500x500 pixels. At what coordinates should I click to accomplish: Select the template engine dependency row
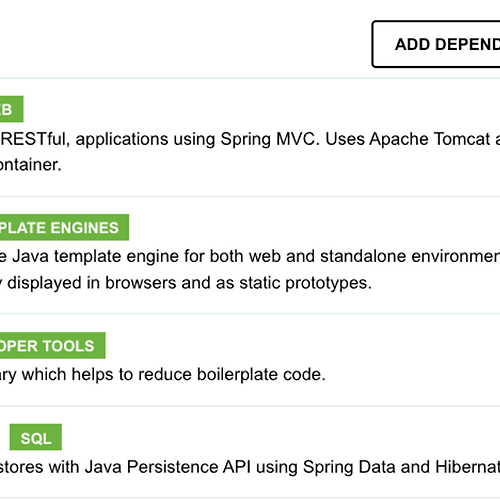tap(250, 255)
